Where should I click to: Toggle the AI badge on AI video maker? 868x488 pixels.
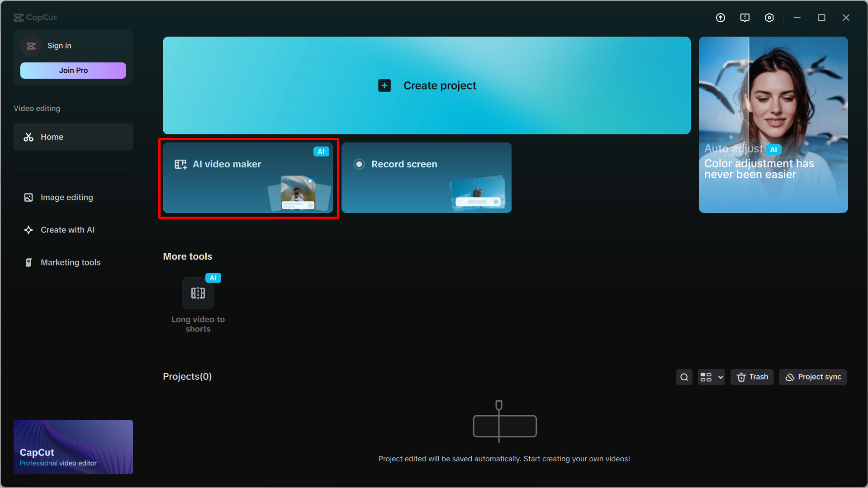(321, 152)
